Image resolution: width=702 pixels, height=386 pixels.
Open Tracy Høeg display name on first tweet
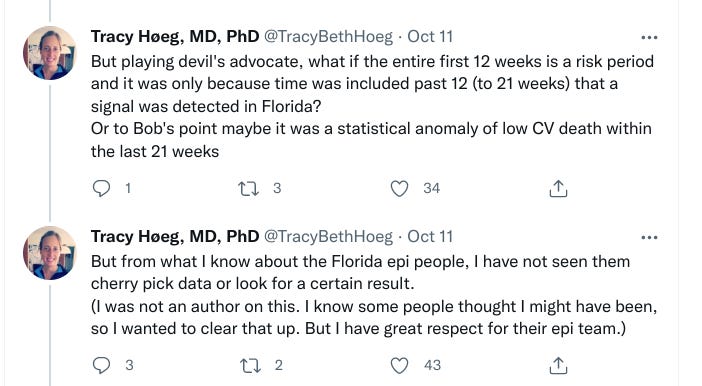175,37
